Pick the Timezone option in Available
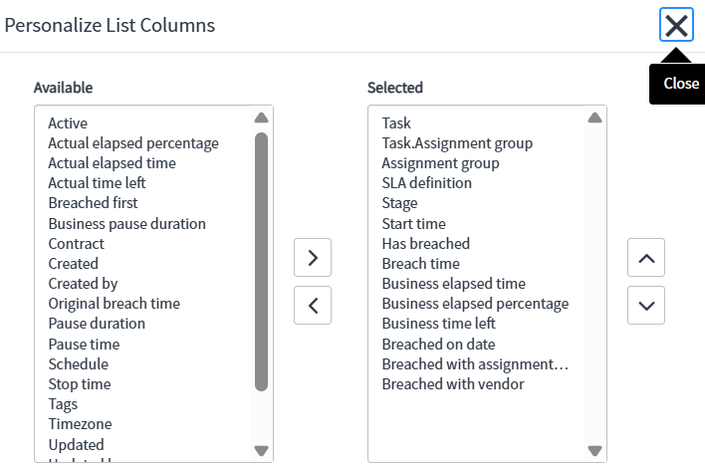The height and width of the screenshot is (468, 705). click(x=80, y=424)
